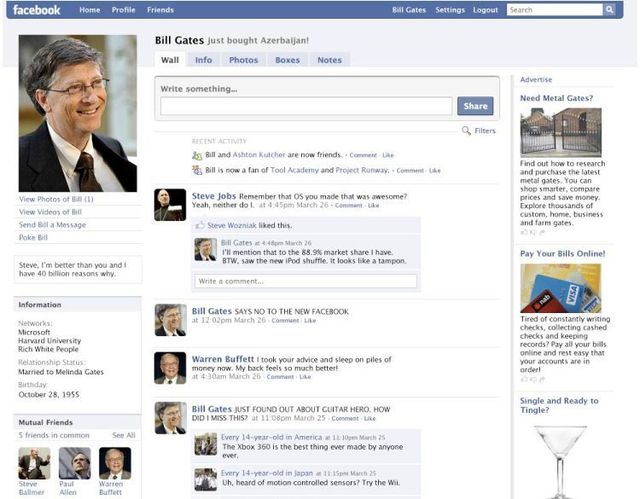Click Logout in the top bar
Image resolution: width=640 pixels, height=499 pixels.
pos(485,10)
